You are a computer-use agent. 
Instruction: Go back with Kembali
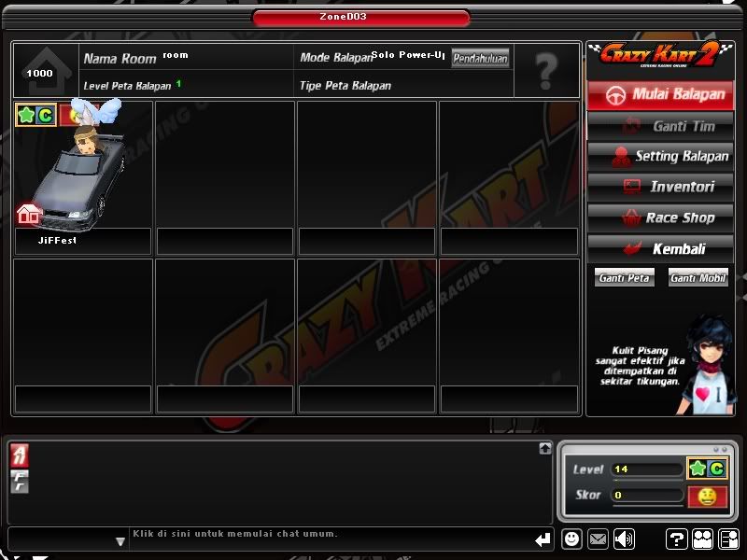coord(661,248)
